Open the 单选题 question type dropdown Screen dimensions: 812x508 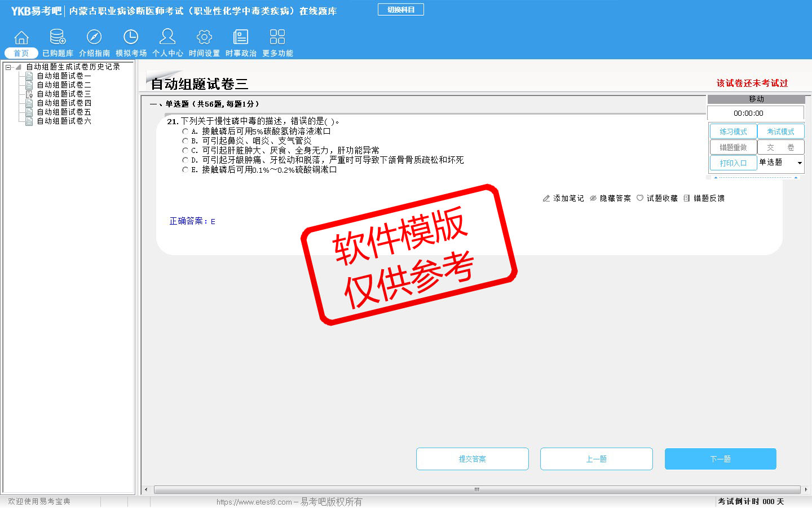[x=780, y=163]
